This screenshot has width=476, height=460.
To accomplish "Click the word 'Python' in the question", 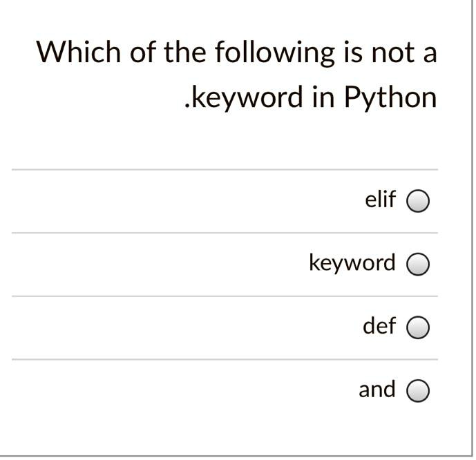I will 390,97.
